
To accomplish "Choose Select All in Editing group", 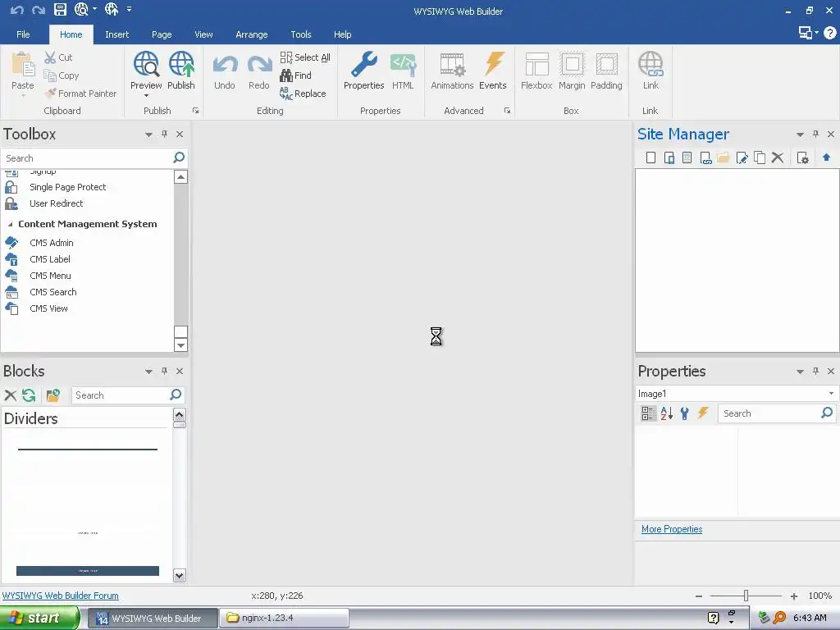I will pyautogui.click(x=305, y=57).
